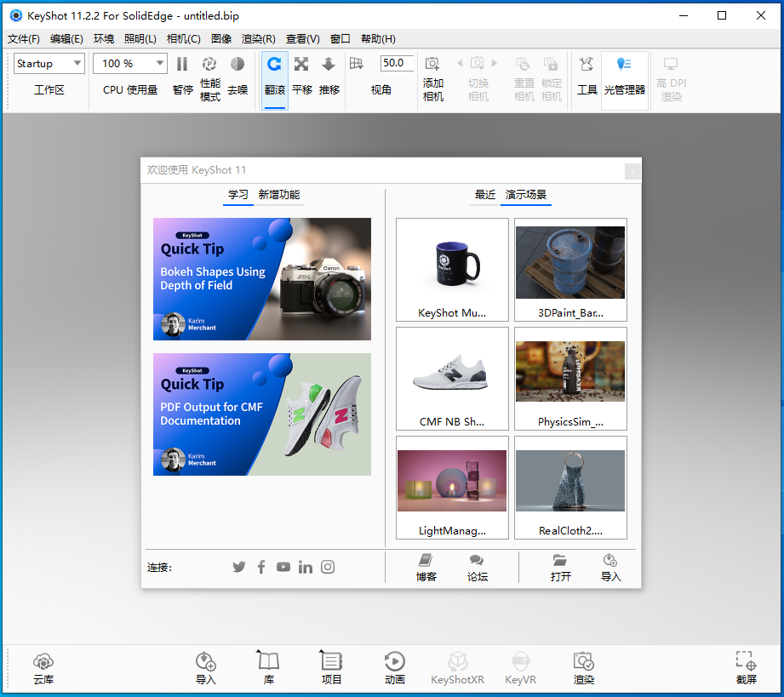Click the Pause (暂停) render icon
Image resolution: width=784 pixels, height=697 pixels.
click(x=182, y=65)
